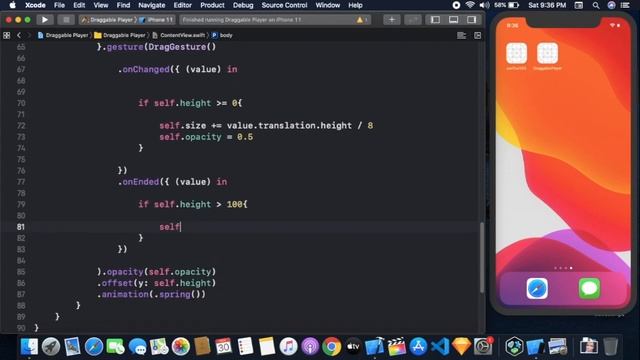Open Final Cut Pro from the Dock
Viewport: 640px width, 360px height.
[396, 347]
